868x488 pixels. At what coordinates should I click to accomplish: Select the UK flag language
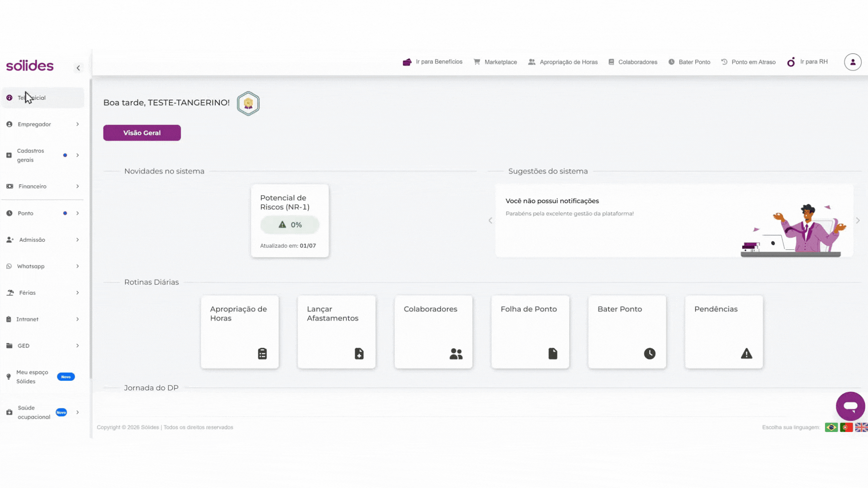[861, 427]
